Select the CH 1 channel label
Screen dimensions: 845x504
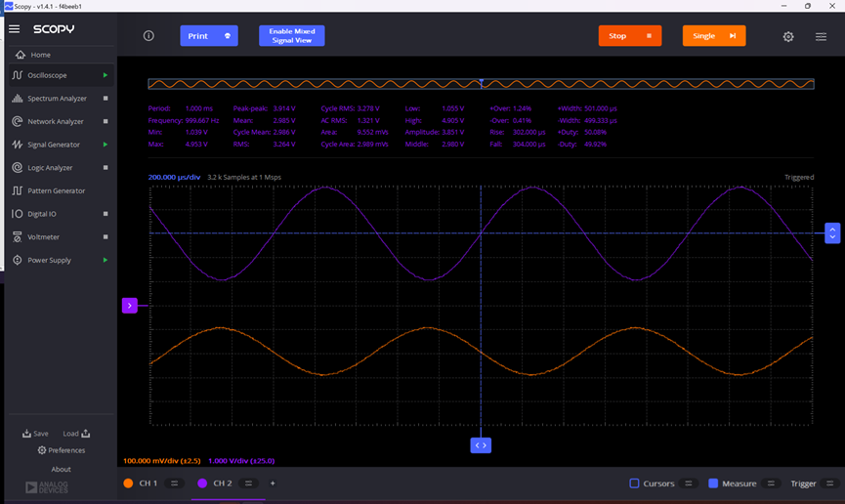(x=148, y=483)
